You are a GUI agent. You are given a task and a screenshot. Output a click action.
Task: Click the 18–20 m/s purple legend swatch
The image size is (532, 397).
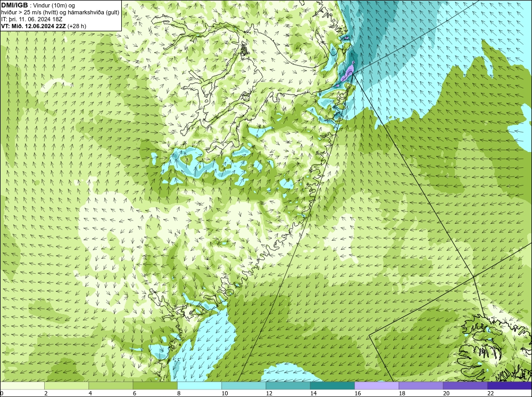tap(421, 385)
